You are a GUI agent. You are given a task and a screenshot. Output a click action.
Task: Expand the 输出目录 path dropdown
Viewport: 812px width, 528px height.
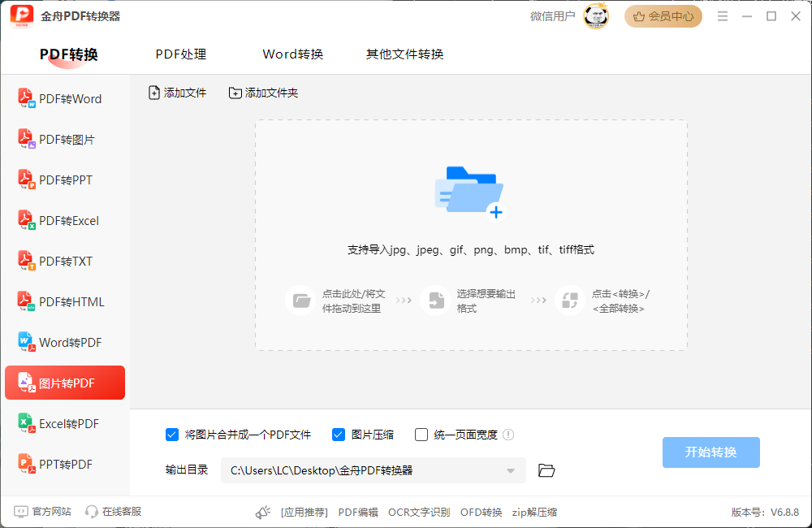pyautogui.click(x=512, y=470)
